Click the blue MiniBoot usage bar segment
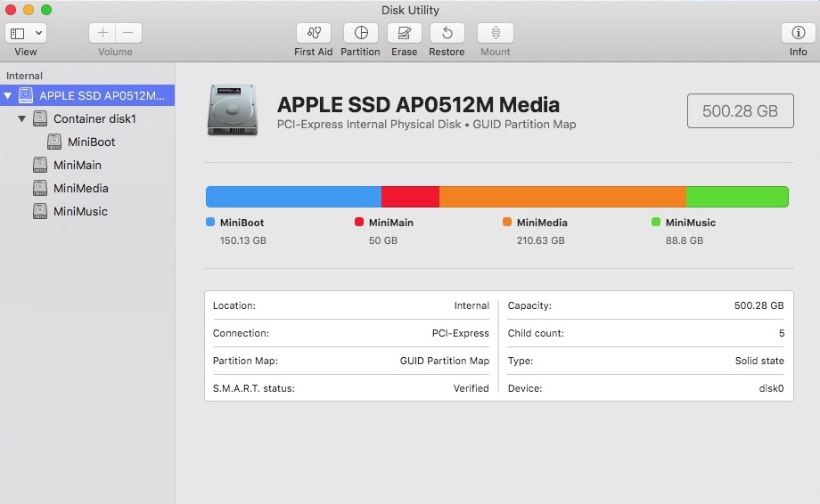 pos(294,197)
